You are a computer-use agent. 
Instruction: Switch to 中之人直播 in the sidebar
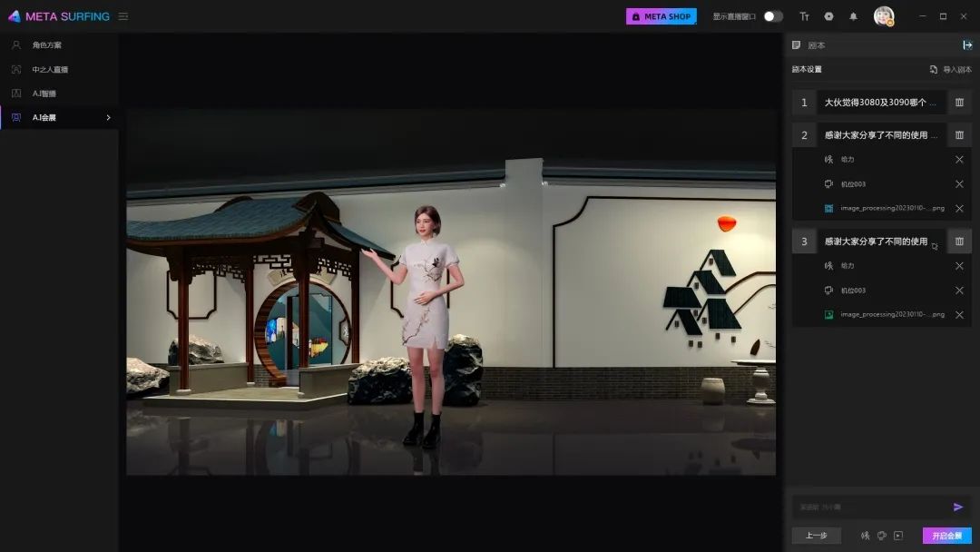50,69
